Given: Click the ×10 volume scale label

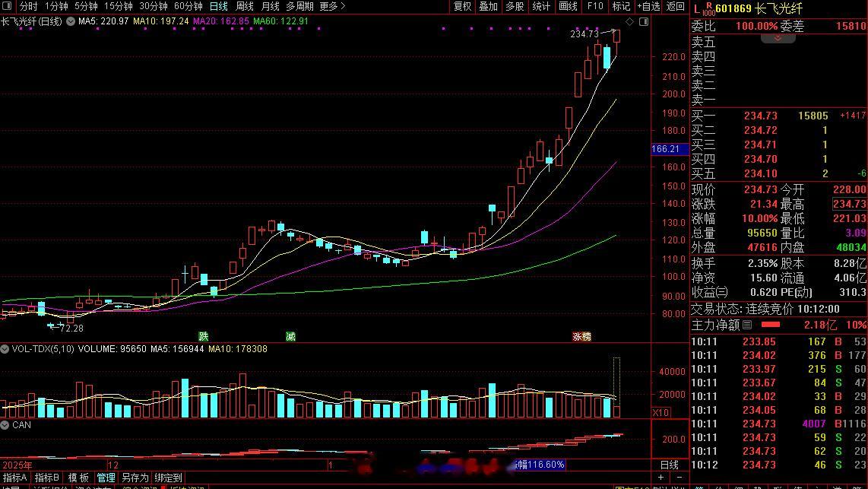Looking at the screenshot, I should point(661,413).
